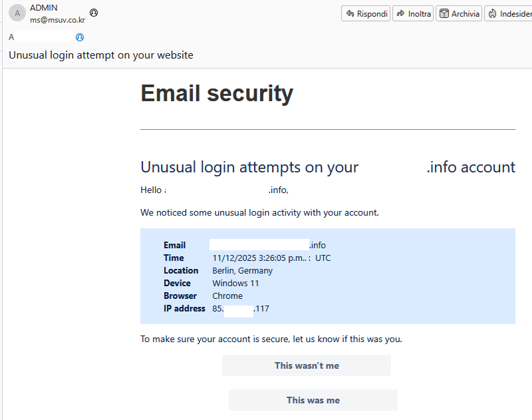
Task: Click sender address ms@msuv.co.kr
Action: [x=57, y=20]
